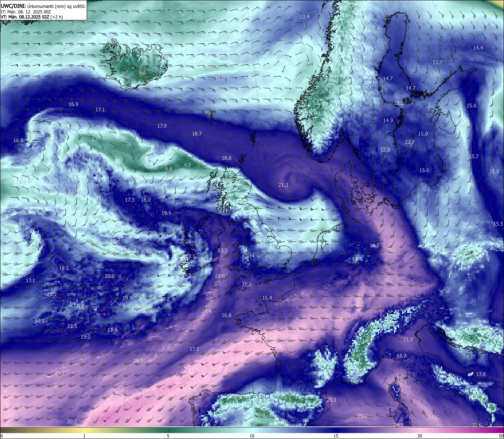Image resolution: width=504 pixels, height=439 pixels.
Task: Click the 21.1 value in the English Channel
Action: pos(246,284)
